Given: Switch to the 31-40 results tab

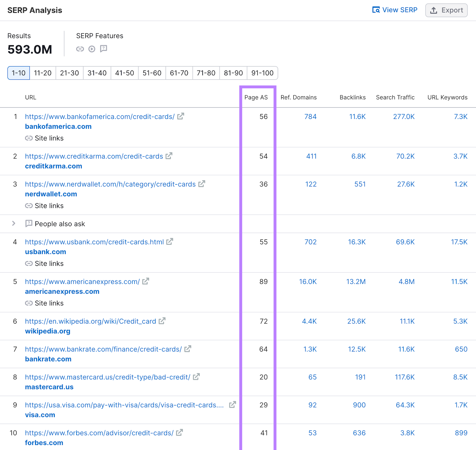Looking at the screenshot, I should coord(97,73).
